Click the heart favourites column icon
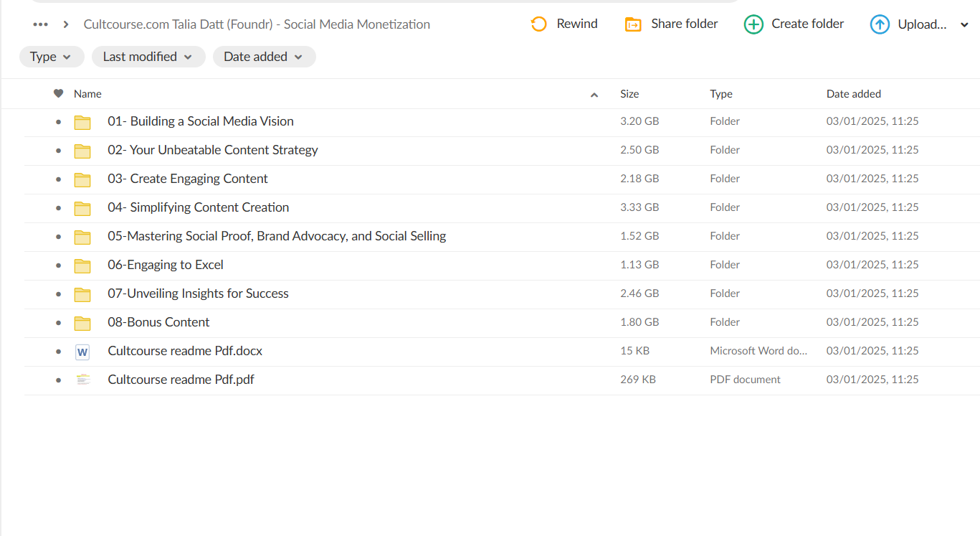Viewport: 980px width, 536px height. click(x=59, y=93)
